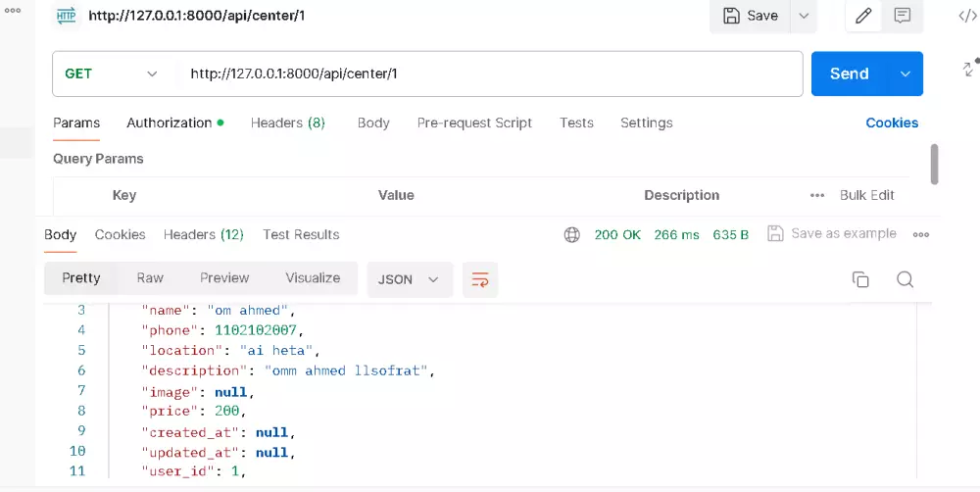Click the request pane vertical scrollbar
The width and height of the screenshot is (980, 492).
click(x=934, y=164)
